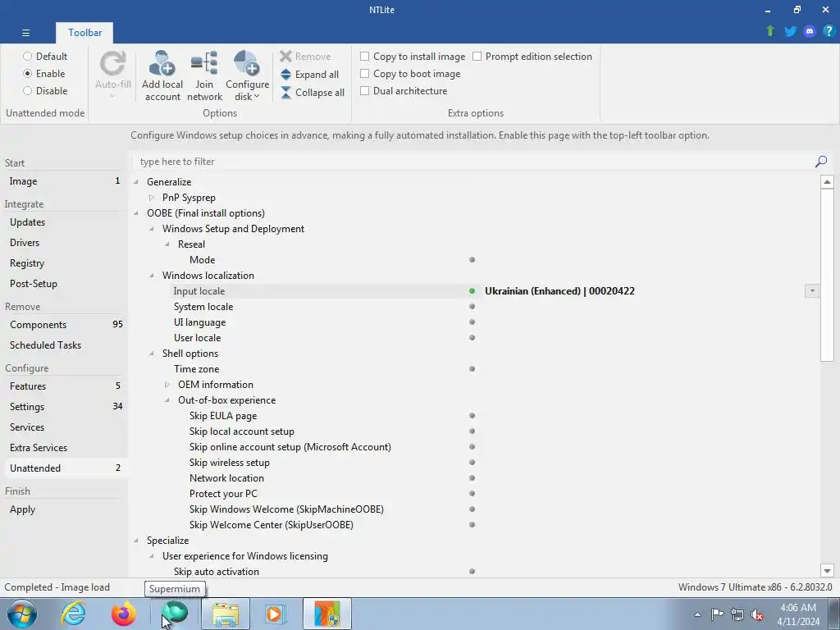Collapse the Windows localization node
The width and height of the screenshot is (840, 630).
coord(152,276)
